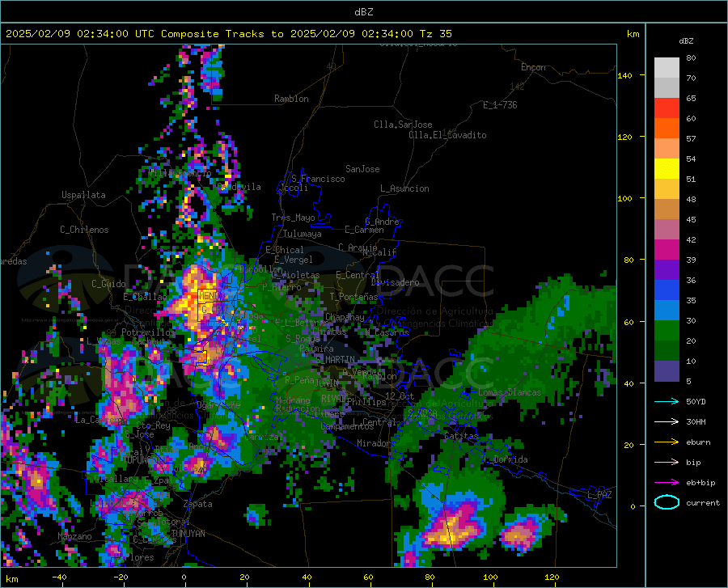Click the Chapanay map label
The width and height of the screenshot is (728, 588).
(x=345, y=317)
